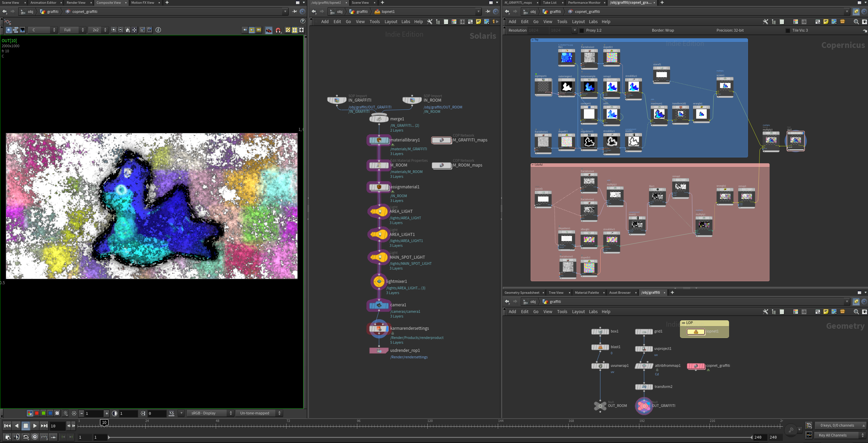Show the histogram view icon

tap(22, 30)
